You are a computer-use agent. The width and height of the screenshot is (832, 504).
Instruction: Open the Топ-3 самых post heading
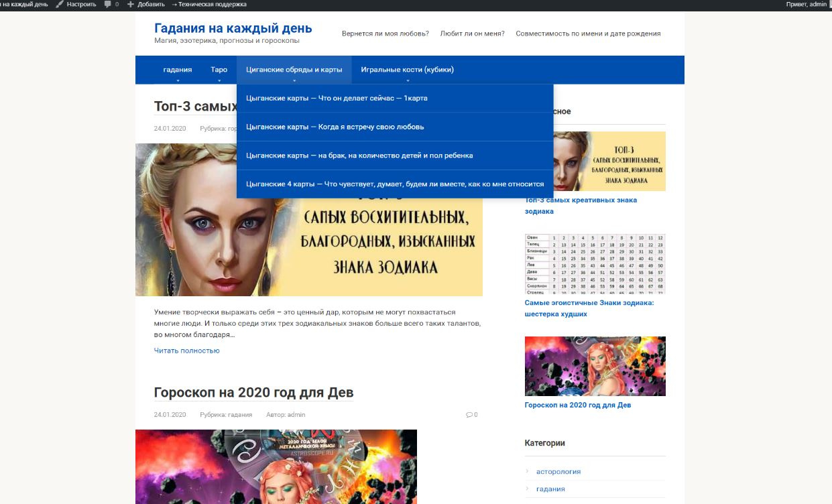(195, 106)
